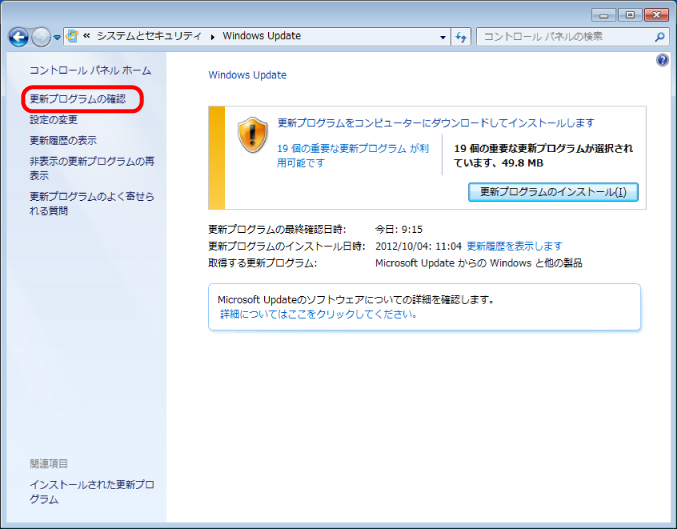Click the control panel icon in the address bar
Viewport: 677px width, 529px height.
click(x=73, y=36)
